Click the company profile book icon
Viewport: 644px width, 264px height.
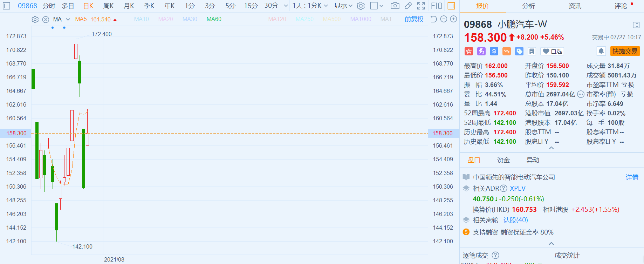point(466,177)
